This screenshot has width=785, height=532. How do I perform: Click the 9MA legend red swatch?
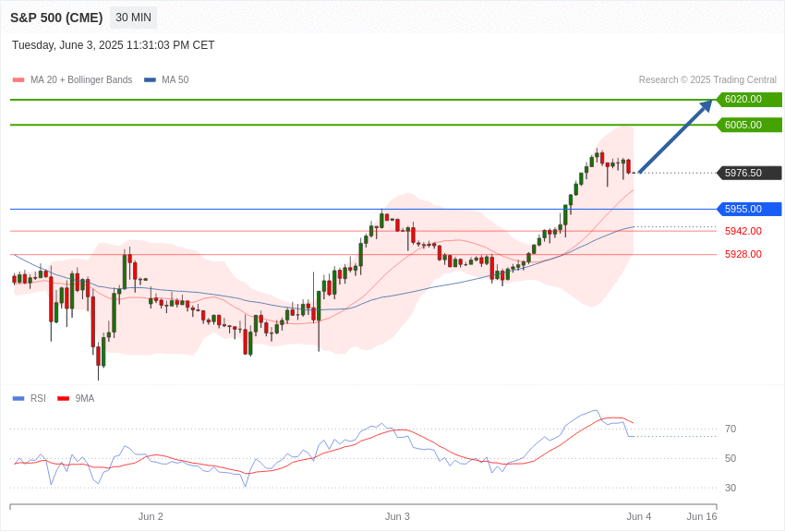pyautogui.click(x=63, y=398)
